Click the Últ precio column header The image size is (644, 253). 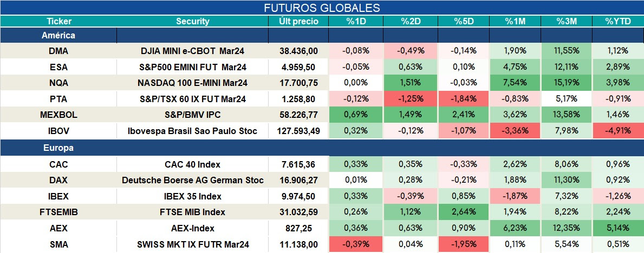pyautogui.click(x=298, y=21)
